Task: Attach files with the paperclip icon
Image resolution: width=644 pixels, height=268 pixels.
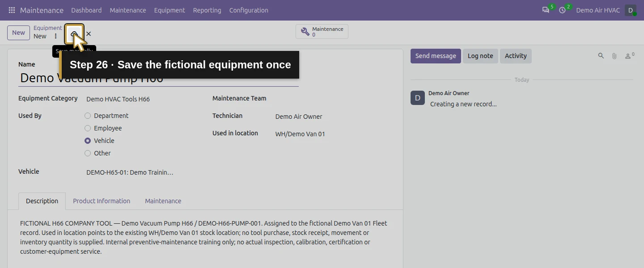Action: coord(614,56)
